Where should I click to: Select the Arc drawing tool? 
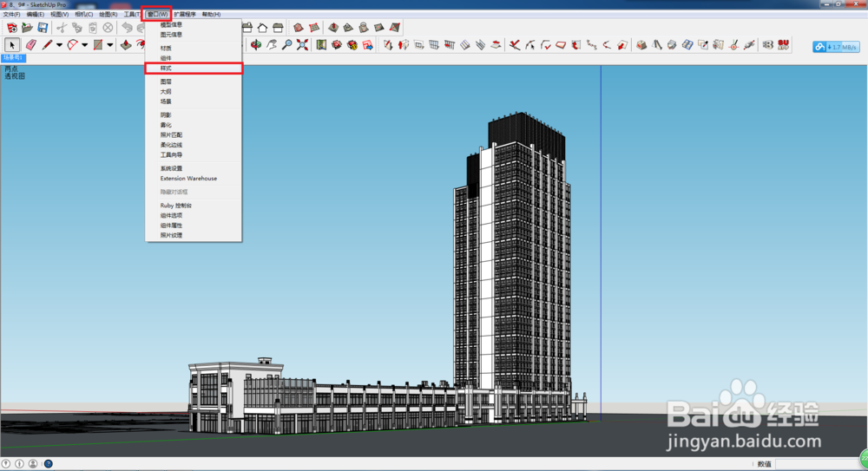(x=72, y=45)
